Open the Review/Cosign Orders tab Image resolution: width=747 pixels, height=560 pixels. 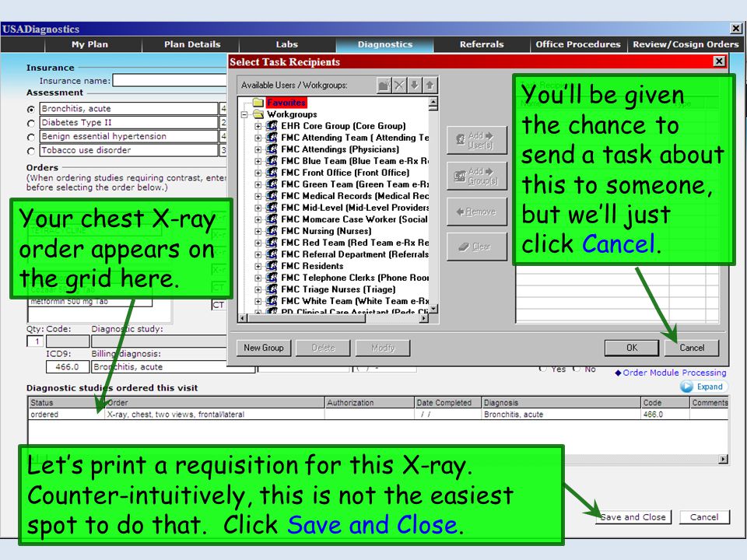click(x=686, y=44)
